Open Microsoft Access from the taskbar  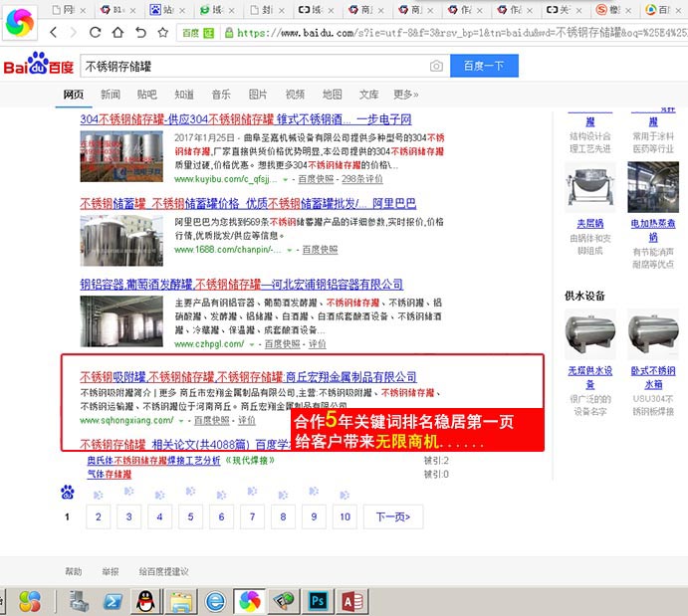point(352,601)
